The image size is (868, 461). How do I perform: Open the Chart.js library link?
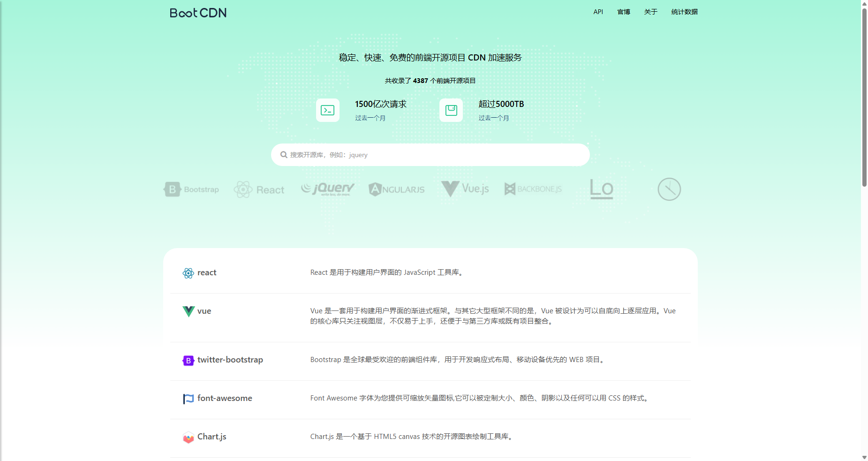click(x=212, y=437)
